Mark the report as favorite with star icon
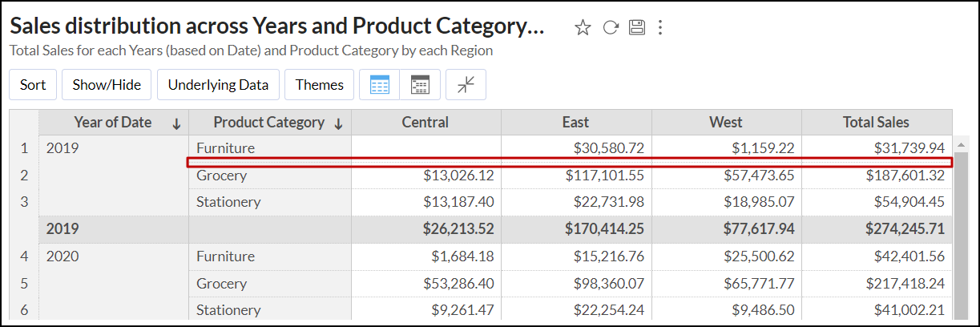 [583, 28]
